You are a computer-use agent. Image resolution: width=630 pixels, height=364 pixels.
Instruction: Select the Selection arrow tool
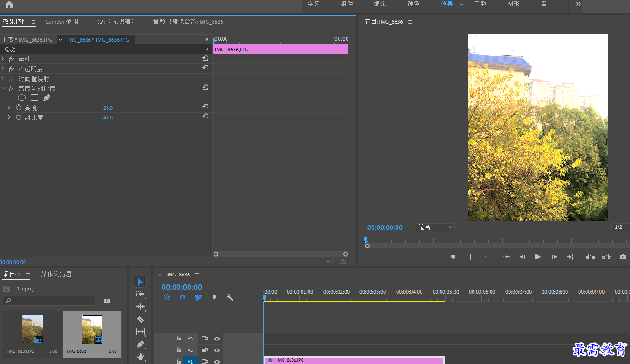tap(140, 282)
